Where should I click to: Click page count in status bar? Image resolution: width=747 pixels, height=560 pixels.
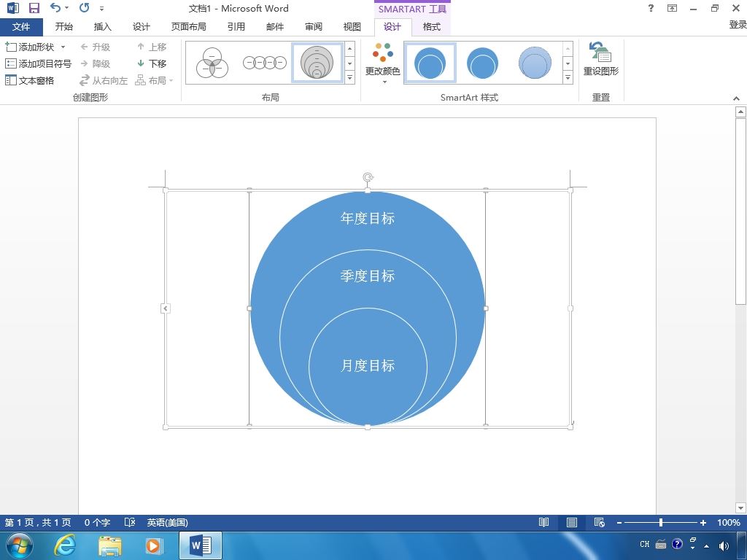pos(38,522)
